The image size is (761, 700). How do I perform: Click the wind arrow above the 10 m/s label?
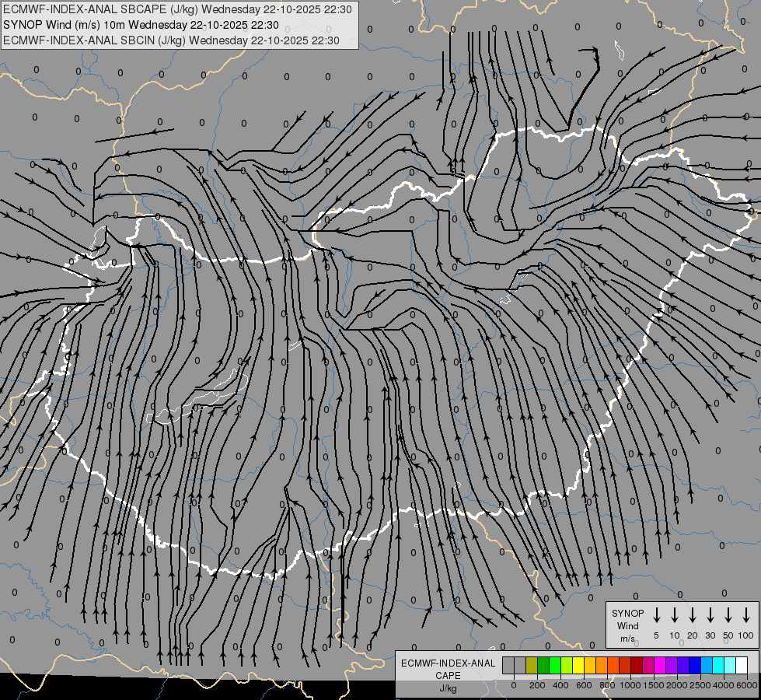pyautogui.click(x=674, y=615)
